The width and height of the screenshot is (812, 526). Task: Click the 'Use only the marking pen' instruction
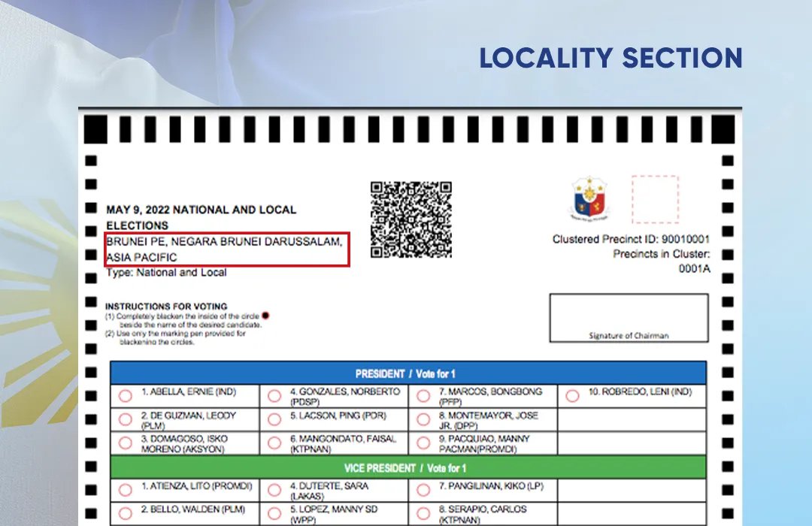(175, 337)
